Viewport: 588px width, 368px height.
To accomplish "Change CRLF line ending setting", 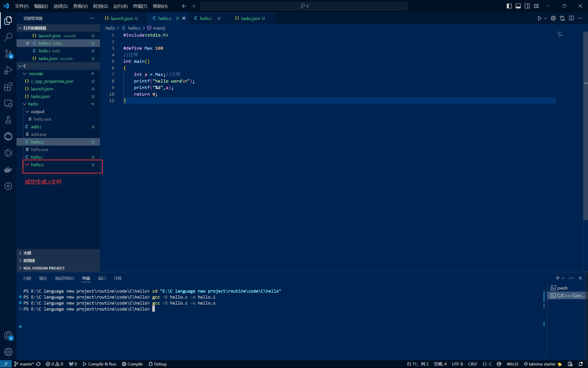I will pos(473,364).
